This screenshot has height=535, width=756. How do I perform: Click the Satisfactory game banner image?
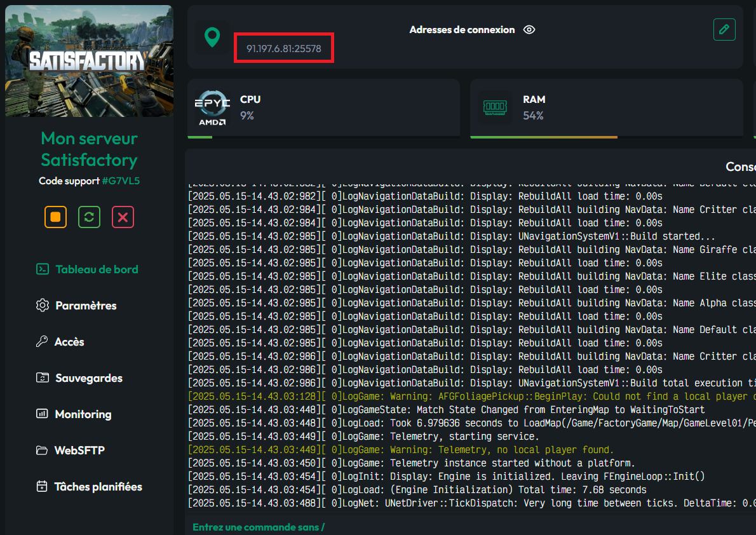89,61
